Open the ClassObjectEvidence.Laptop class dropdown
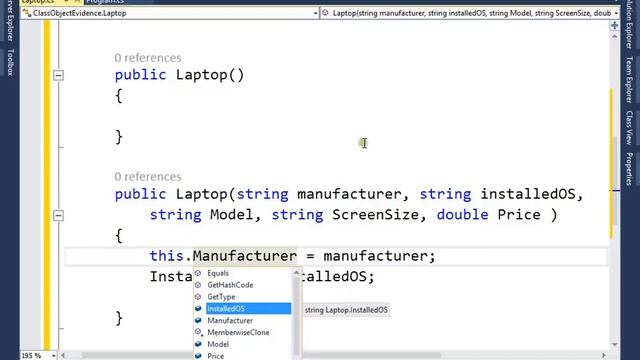The height and width of the screenshot is (360, 640). point(315,13)
